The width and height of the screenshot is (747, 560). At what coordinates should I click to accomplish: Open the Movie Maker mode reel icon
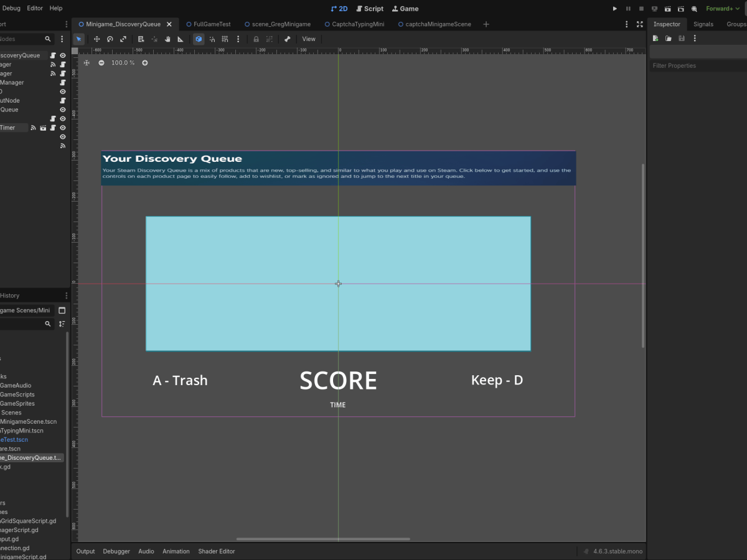[694, 9]
